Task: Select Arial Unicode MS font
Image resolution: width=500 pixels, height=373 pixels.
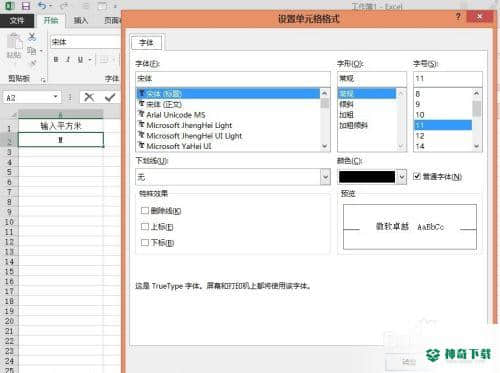Action: 228,115
